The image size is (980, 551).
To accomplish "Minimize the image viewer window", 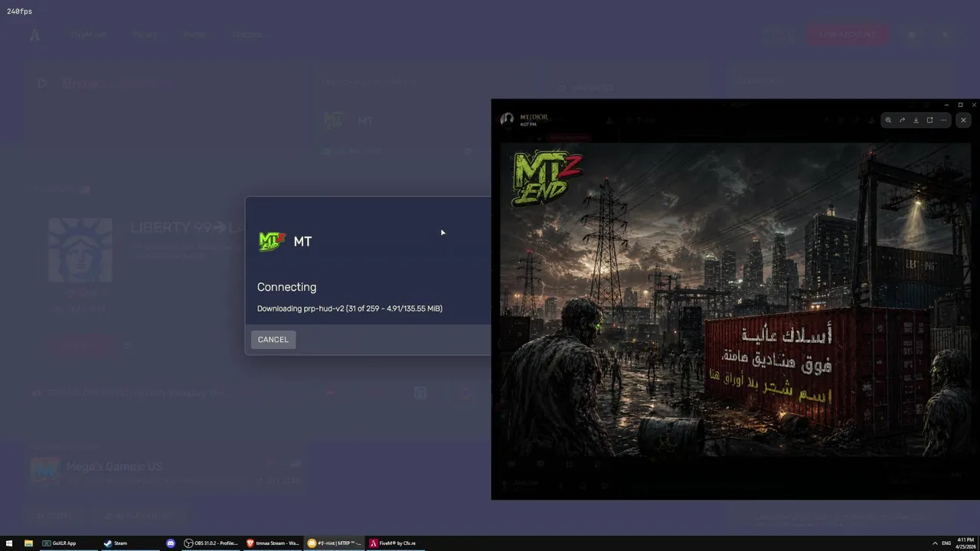I will 947,105.
